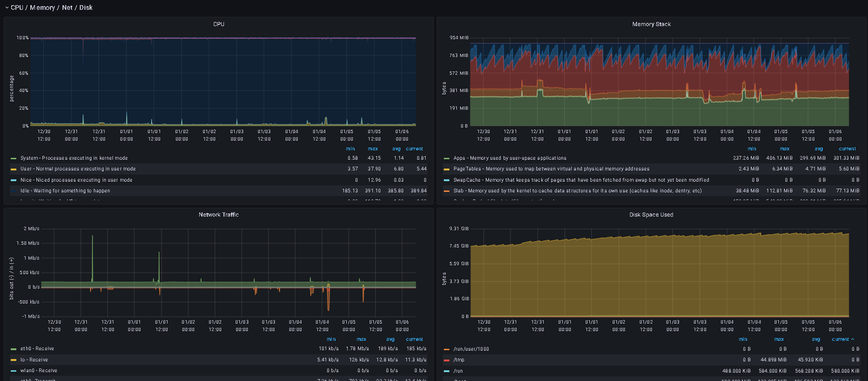Screen dimensions: 868x381
Task: Click the color swatch of /run series
Action: (447, 371)
